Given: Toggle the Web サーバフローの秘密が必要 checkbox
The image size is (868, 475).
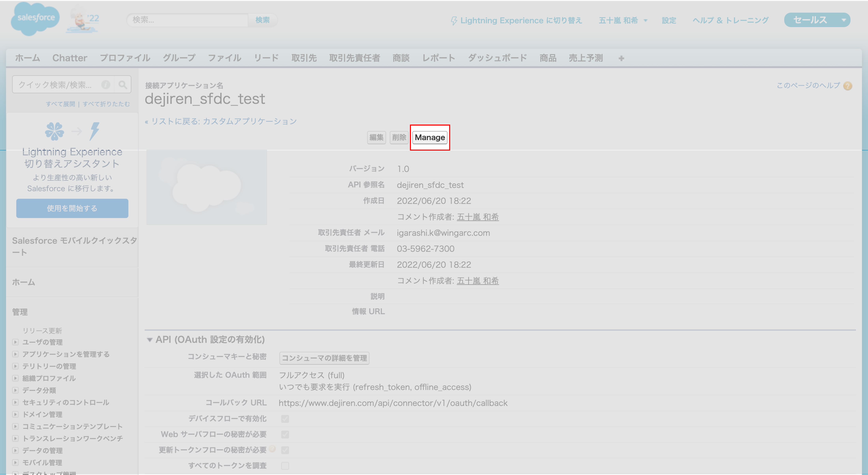Looking at the screenshot, I should click(285, 434).
